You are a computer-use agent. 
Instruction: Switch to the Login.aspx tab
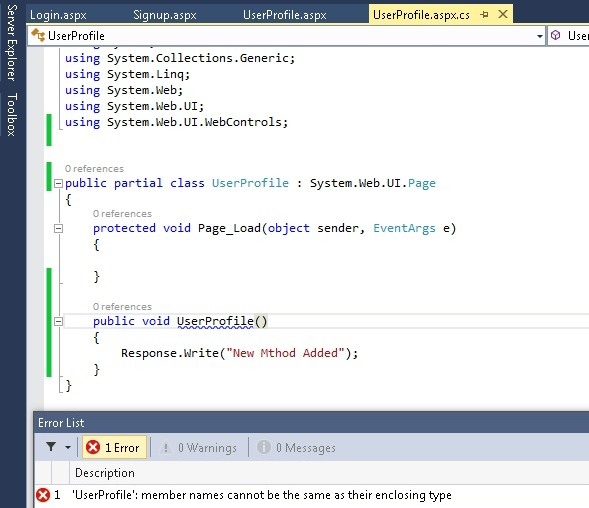coord(58,15)
